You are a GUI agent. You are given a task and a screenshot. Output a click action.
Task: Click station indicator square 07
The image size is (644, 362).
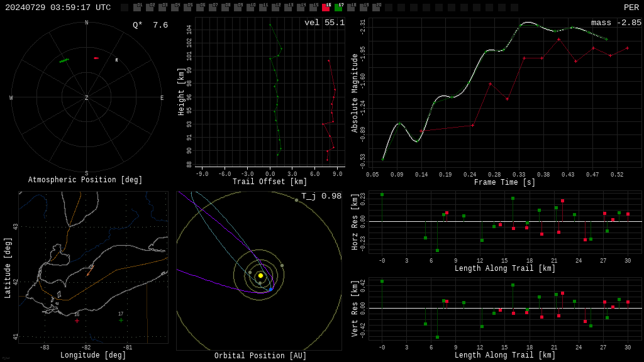tap(213, 8)
